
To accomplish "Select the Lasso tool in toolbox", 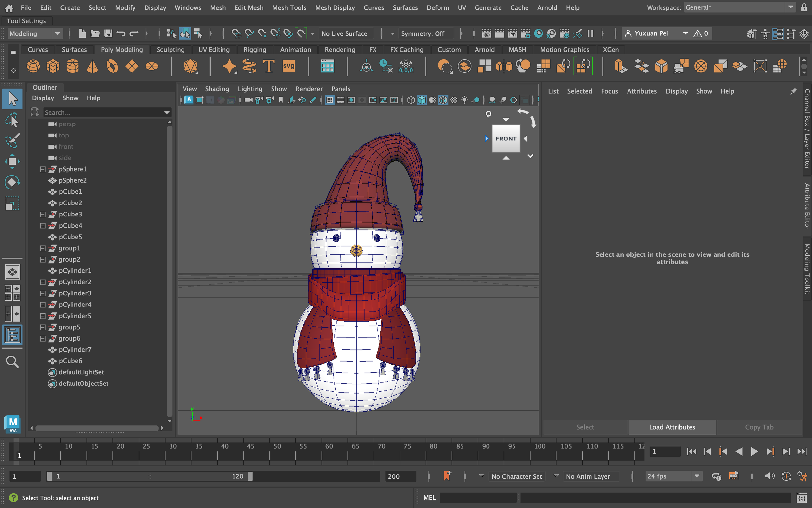I will (x=12, y=120).
